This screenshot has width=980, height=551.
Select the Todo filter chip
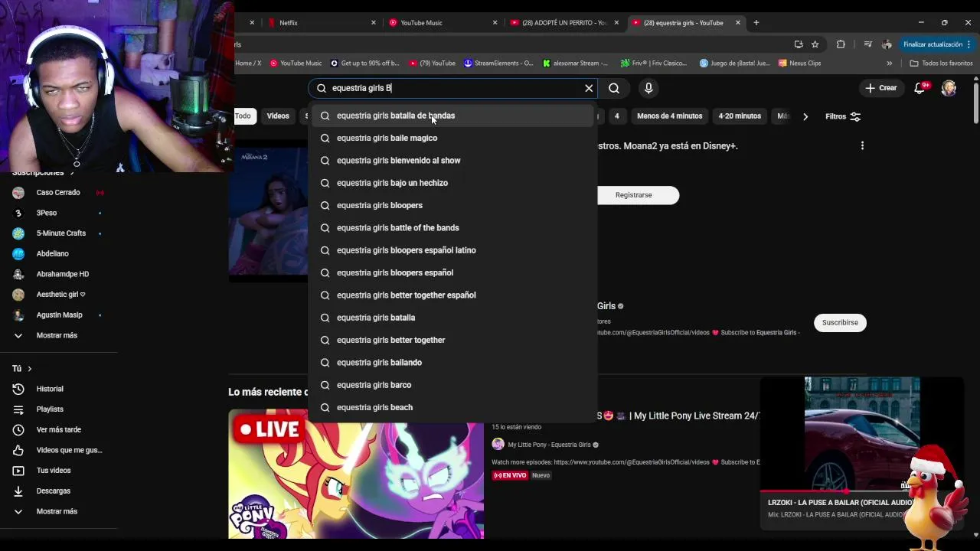tap(243, 116)
